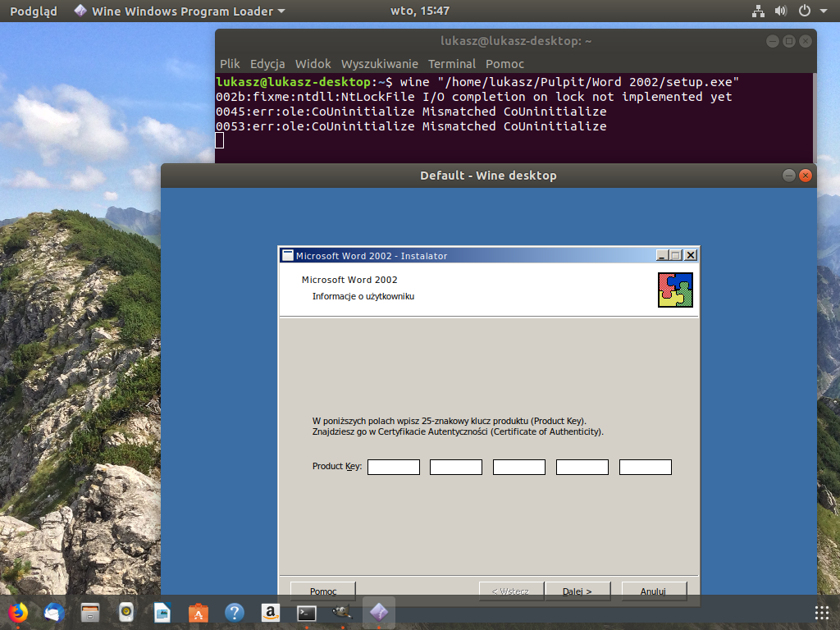Click the Office puzzle logo in the installer
Viewport: 840px width, 630px height.
(675, 290)
